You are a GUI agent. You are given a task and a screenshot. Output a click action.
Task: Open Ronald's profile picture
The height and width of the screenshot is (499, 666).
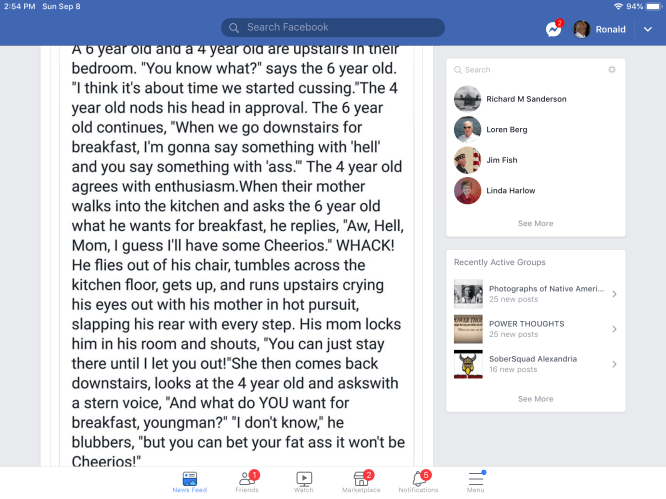pyautogui.click(x=581, y=29)
